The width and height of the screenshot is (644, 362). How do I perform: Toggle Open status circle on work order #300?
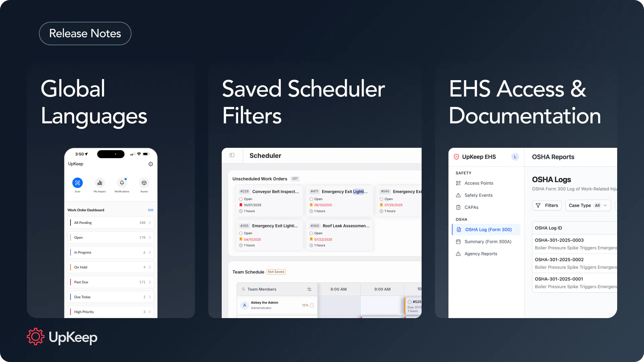point(311,233)
